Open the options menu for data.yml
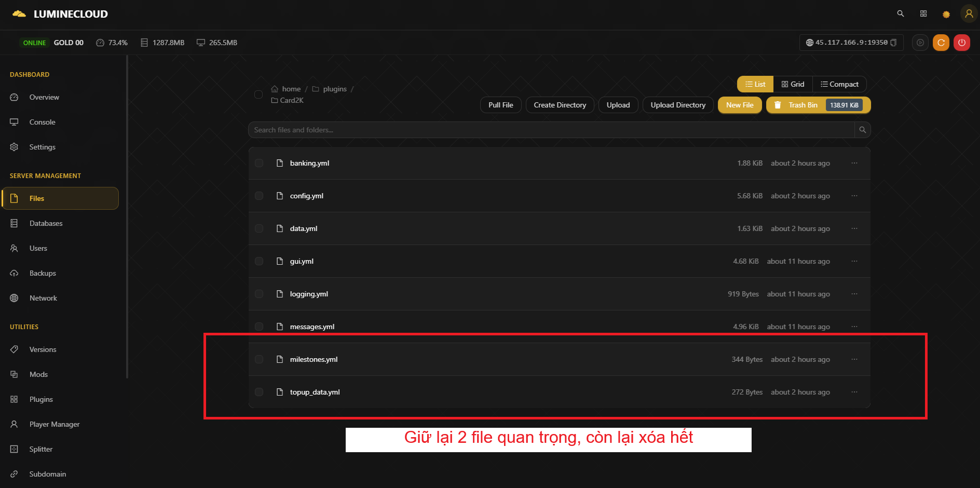 [854, 228]
